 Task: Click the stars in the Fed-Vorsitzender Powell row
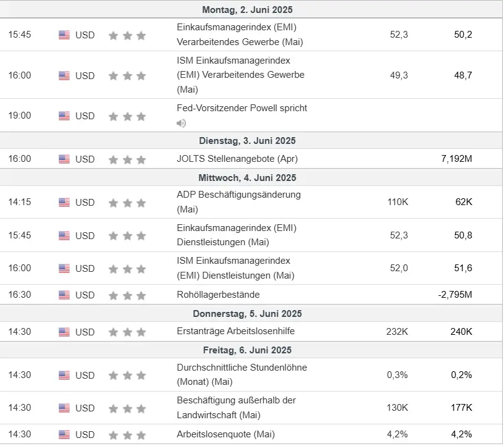127,116
